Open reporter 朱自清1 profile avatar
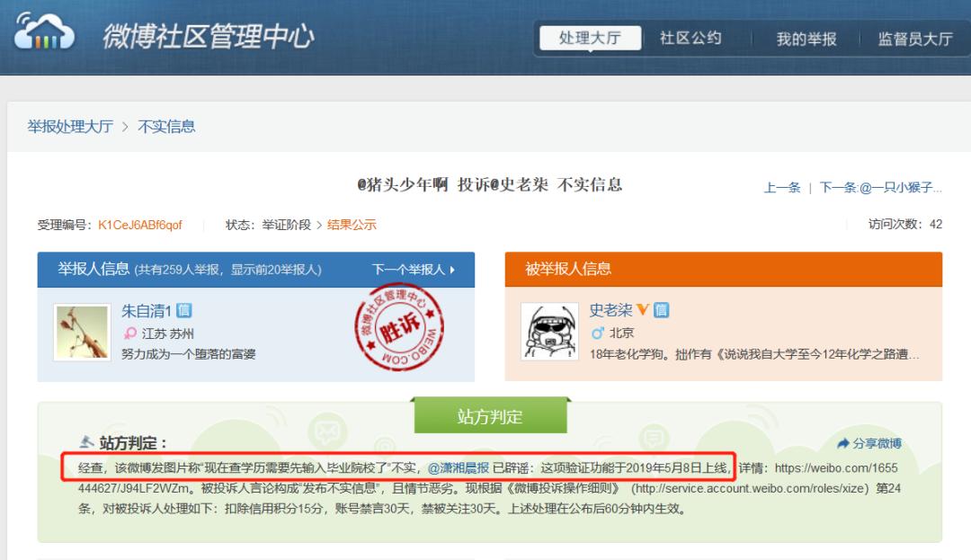The image size is (971, 560). click(83, 333)
